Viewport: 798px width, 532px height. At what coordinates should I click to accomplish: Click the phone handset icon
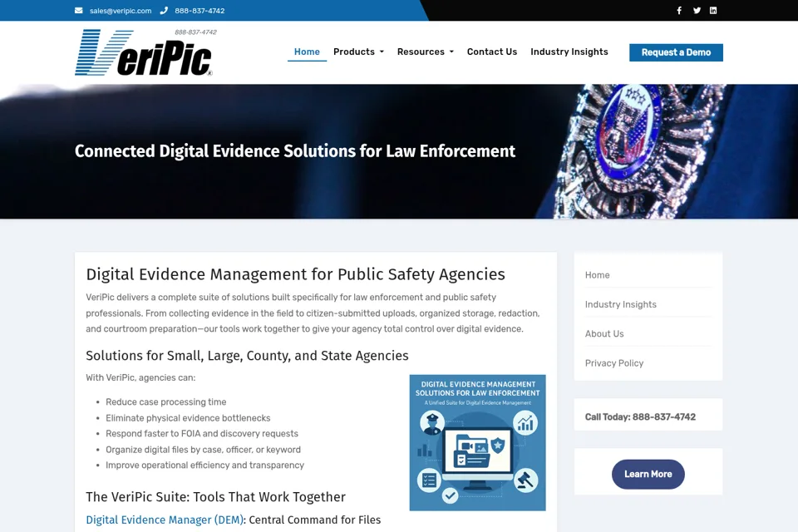[x=164, y=11]
